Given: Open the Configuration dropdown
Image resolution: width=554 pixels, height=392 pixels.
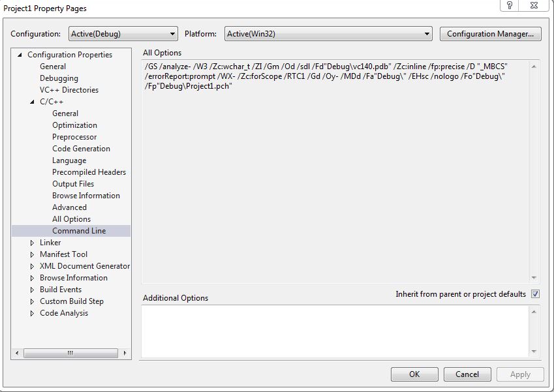Looking at the screenshot, I should (123, 34).
